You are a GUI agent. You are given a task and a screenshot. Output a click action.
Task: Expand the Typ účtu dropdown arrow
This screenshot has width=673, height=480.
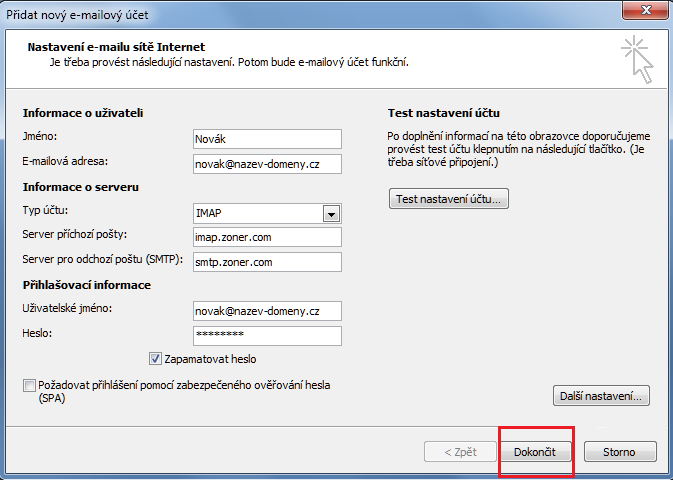331,213
